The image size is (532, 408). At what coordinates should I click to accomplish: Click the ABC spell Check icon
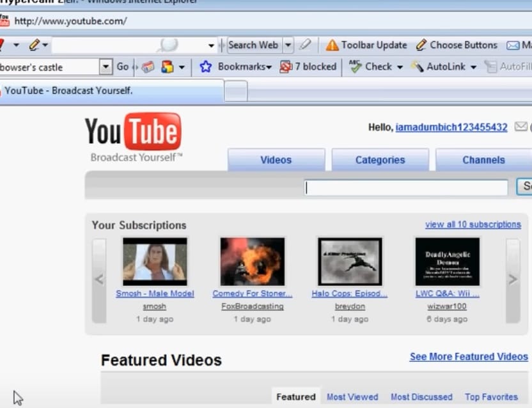point(356,67)
